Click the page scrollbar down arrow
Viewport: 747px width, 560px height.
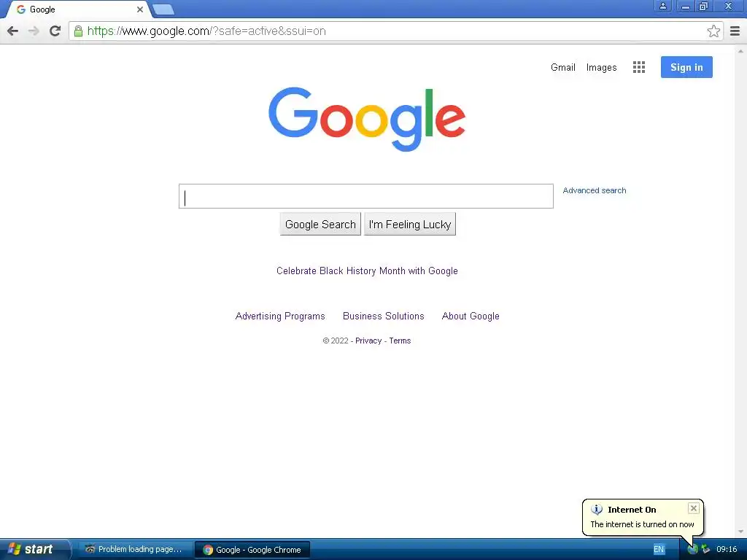click(x=741, y=532)
